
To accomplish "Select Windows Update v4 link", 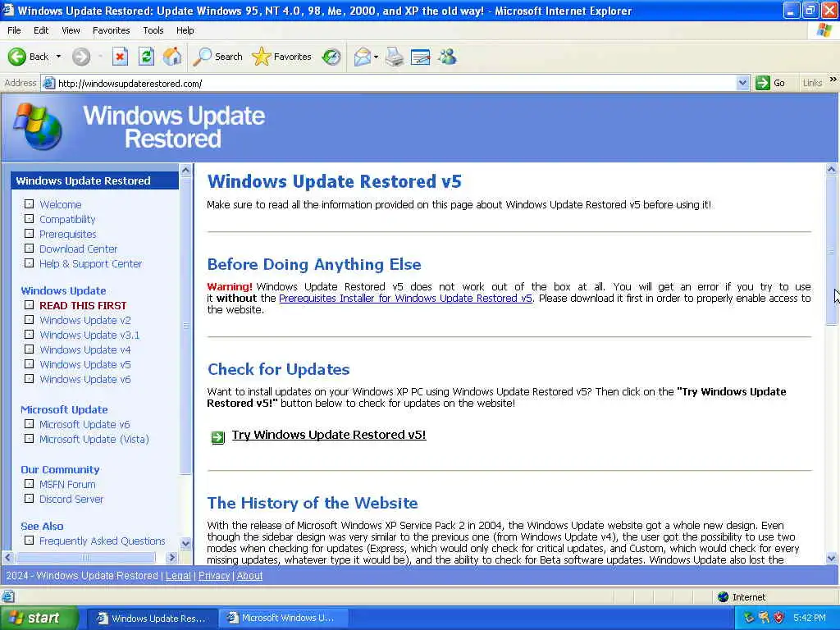I will coord(85,349).
